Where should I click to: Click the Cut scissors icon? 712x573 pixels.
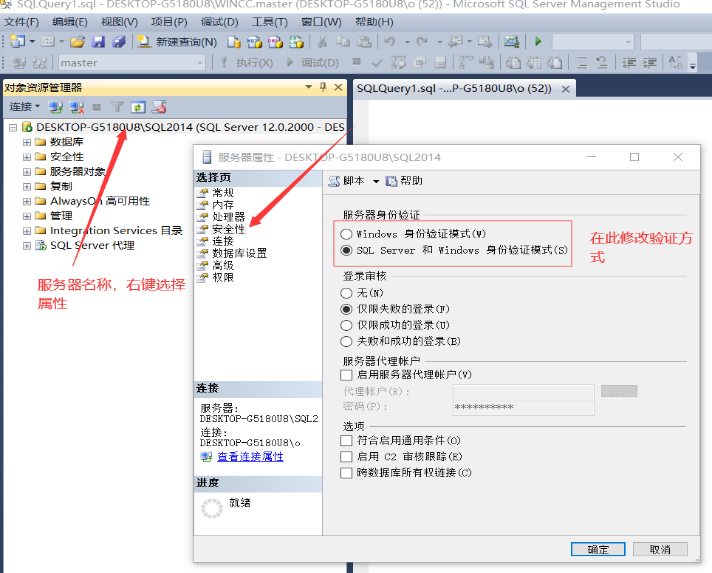point(322,42)
